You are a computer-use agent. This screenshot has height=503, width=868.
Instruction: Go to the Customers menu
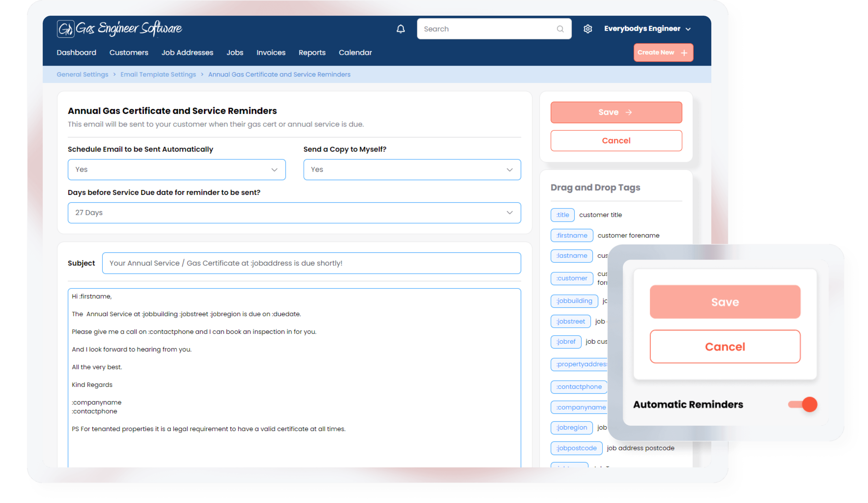(129, 53)
